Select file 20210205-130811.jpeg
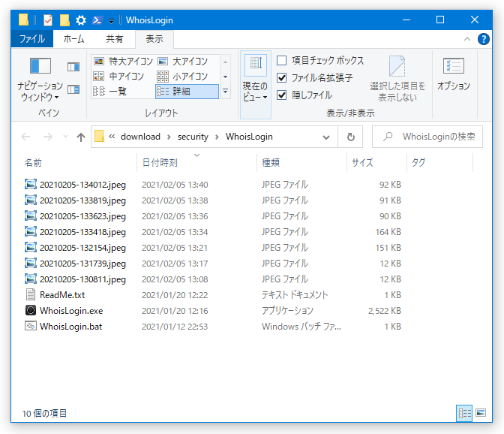This screenshot has height=434, width=504. pyautogui.click(x=82, y=279)
